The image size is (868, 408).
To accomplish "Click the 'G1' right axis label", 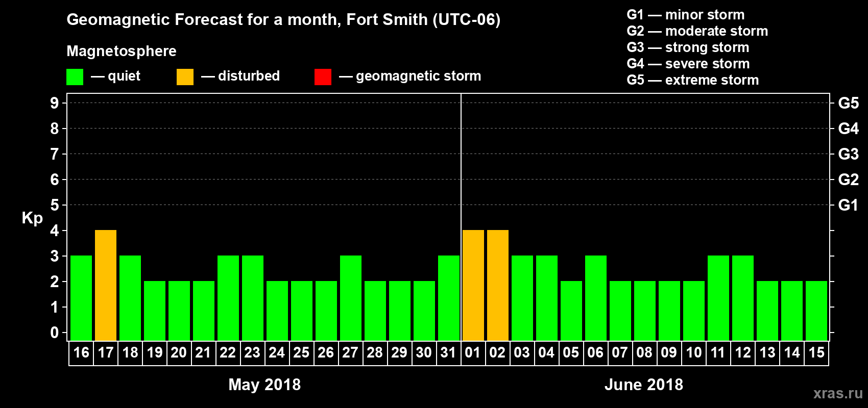I will click(849, 205).
